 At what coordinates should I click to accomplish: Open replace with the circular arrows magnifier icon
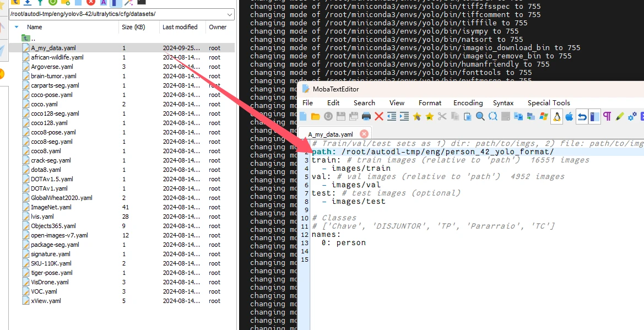click(x=493, y=117)
